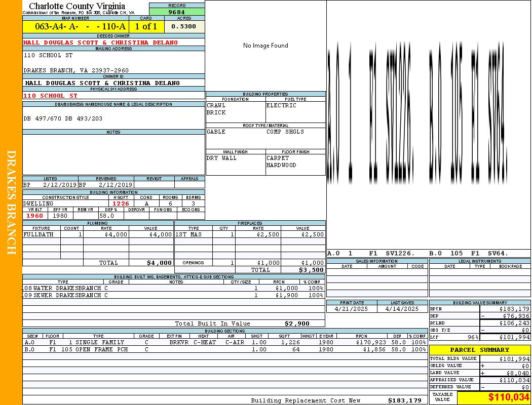Click floor finish CARPET

[x=278, y=158]
